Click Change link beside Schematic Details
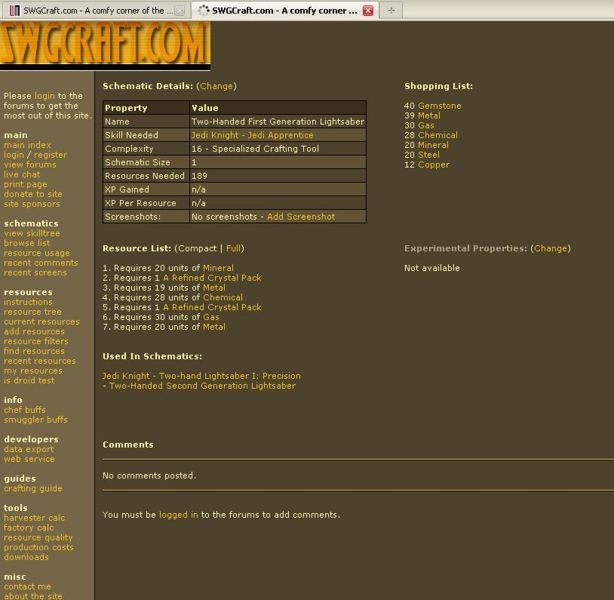The image size is (614, 600). coord(217,87)
